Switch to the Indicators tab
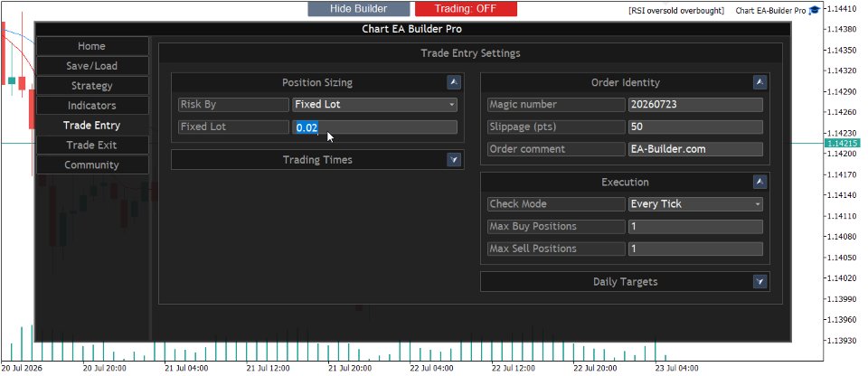This screenshot has width=868, height=376. [x=92, y=106]
